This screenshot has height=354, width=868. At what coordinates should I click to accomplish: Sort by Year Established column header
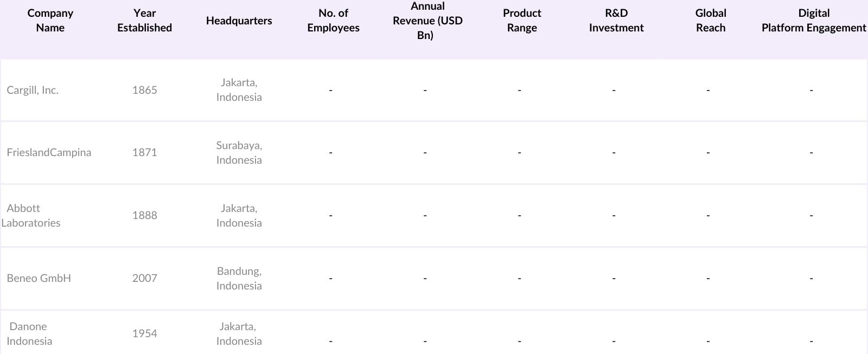144,21
